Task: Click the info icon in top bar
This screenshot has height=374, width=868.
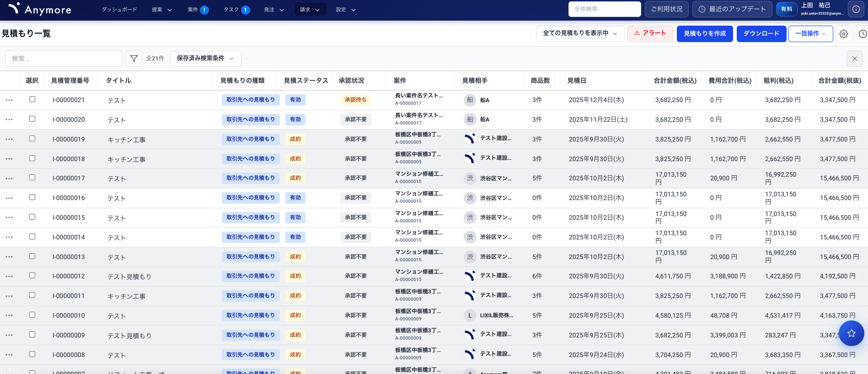Action: pyautogui.click(x=856, y=9)
